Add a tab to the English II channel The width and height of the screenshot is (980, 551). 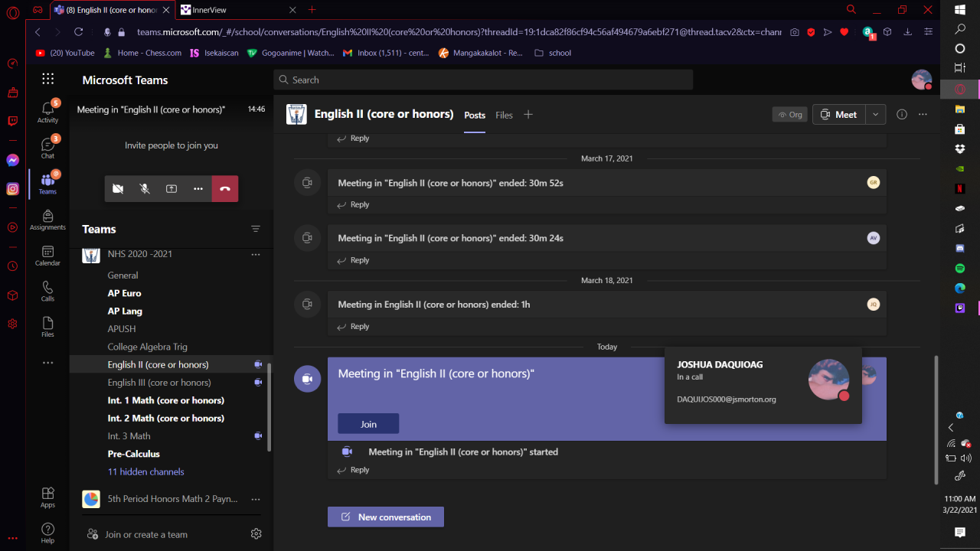[x=528, y=115]
